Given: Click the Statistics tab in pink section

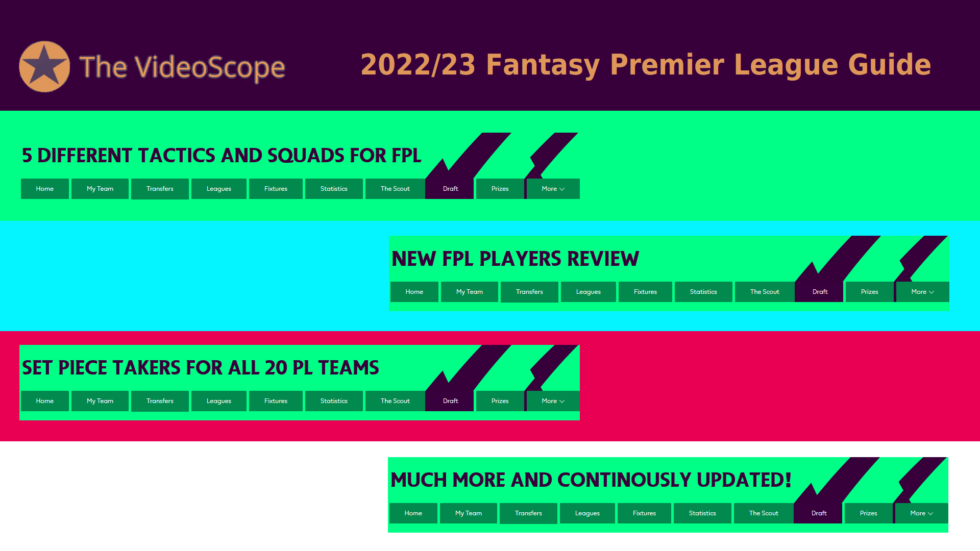Looking at the screenshot, I should (x=334, y=400).
